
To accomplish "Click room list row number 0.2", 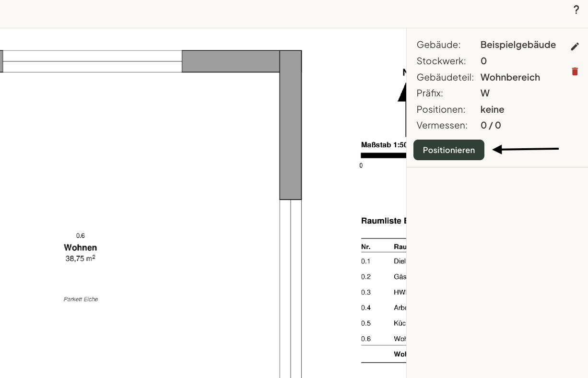I will (x=366, y=277).
